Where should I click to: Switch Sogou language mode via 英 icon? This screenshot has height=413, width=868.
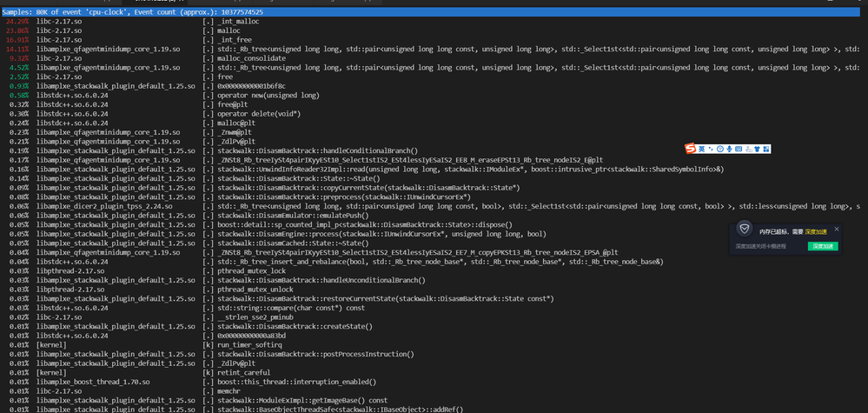coord(701,149)
